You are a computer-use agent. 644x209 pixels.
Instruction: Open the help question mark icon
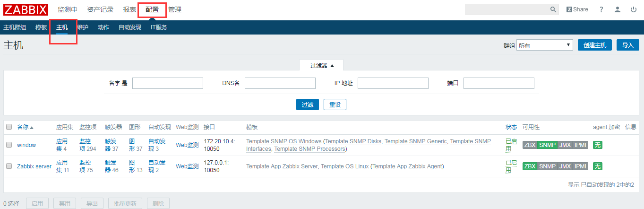601,9
